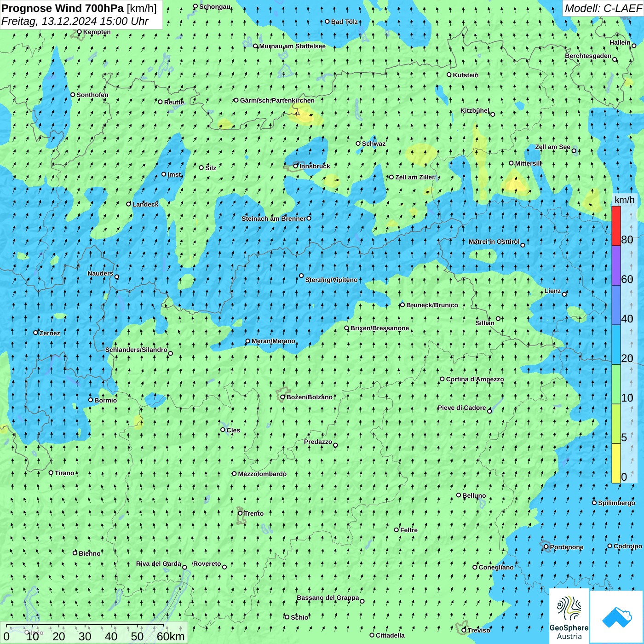Viewport: 644px width, 644px height.
Task: Click the Zernez label
Action: pos(50,333)
